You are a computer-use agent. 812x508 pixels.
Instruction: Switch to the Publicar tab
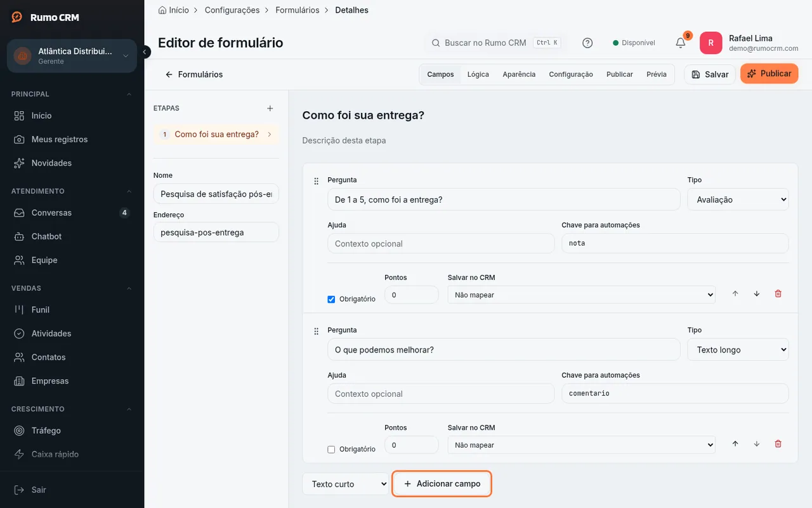(620, 74)
